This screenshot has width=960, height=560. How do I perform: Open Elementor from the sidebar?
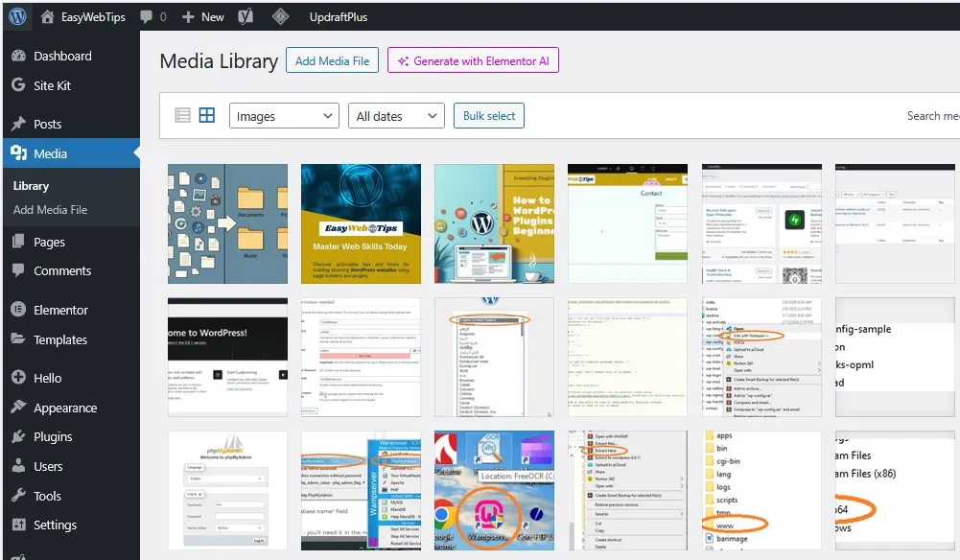tap(60, 310)
